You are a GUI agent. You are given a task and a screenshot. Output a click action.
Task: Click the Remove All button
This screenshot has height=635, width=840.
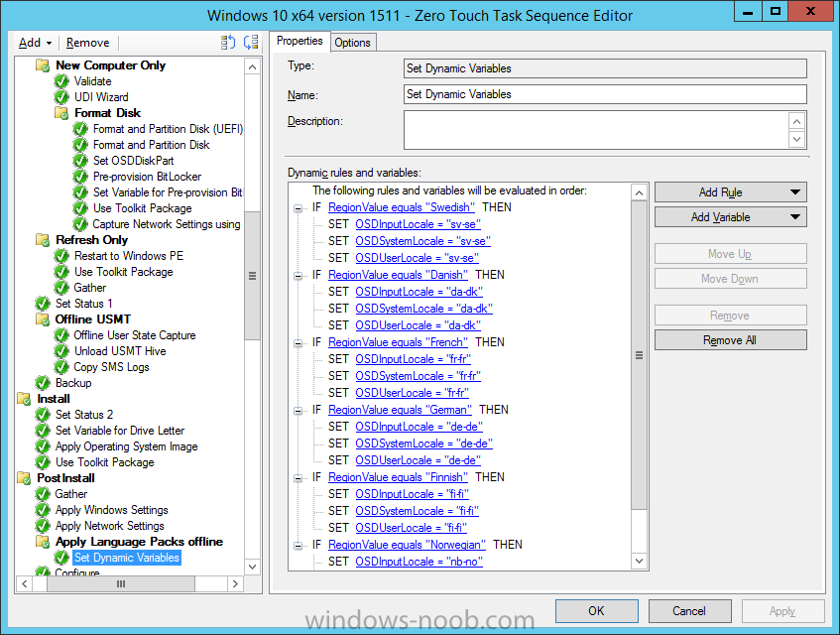click(730, 340)
